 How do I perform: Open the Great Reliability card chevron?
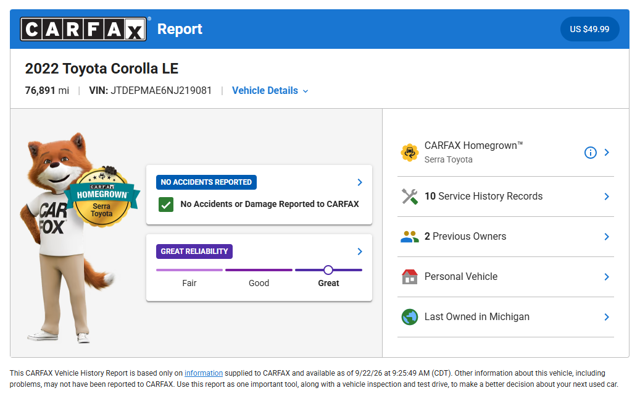click(360, 251)
